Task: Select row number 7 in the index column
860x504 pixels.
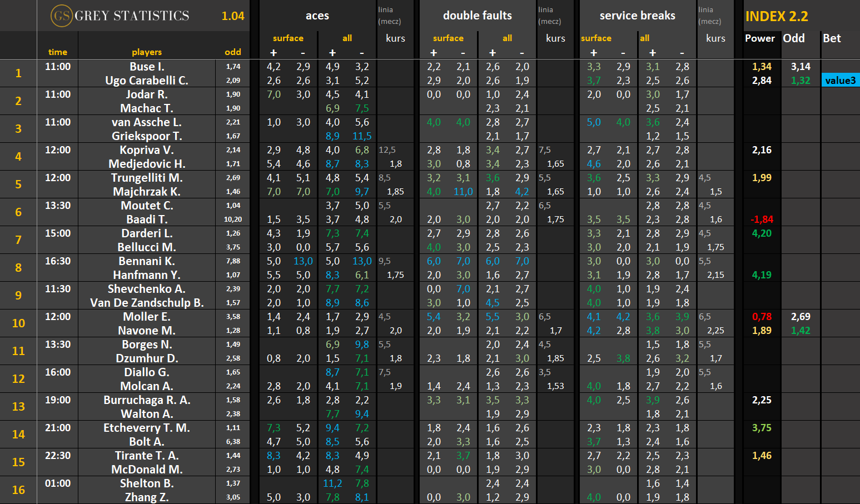Action: click(x=18, y=240)
